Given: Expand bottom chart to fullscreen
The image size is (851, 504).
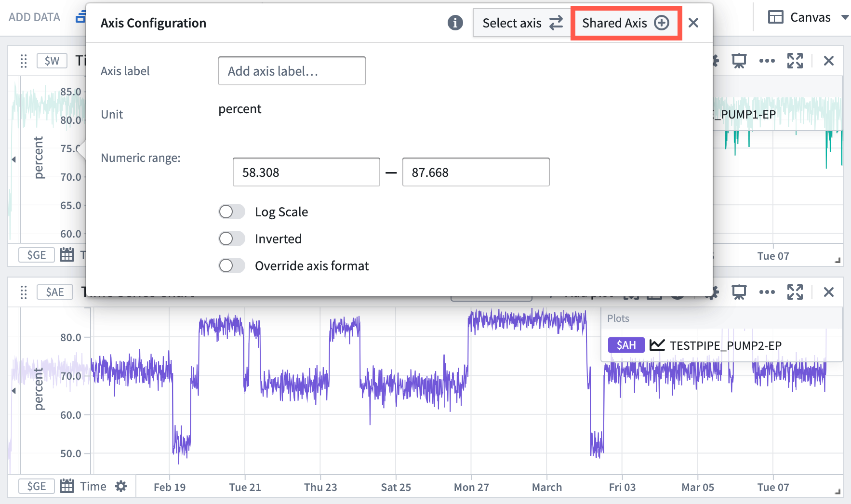Looking at the screenshot, I should point(795,292).
